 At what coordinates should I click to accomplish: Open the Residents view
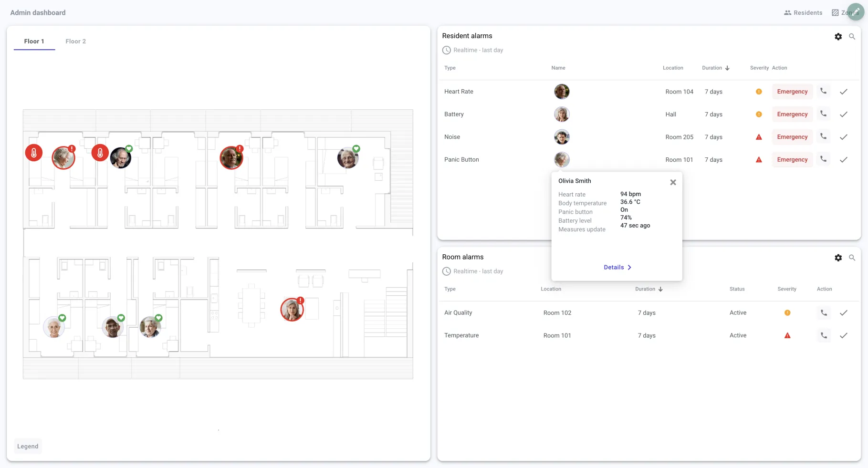[803, 12]
